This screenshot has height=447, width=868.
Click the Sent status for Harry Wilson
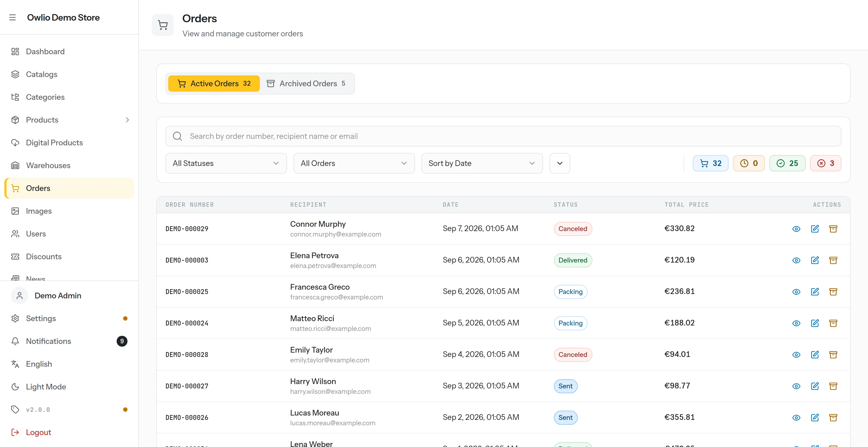[x=565, y=386]
